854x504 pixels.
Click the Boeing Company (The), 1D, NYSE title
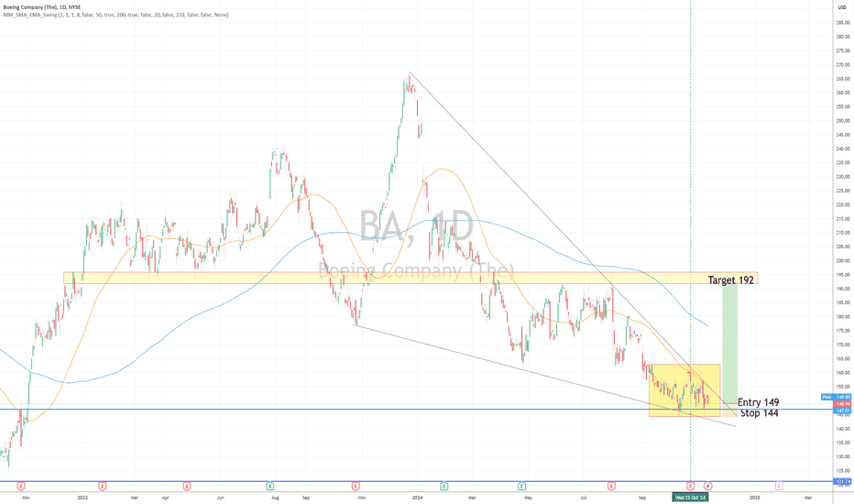(x=42, y=7)
